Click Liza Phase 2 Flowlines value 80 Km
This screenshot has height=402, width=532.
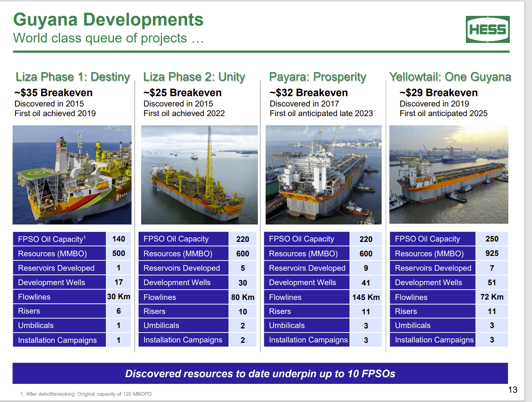pyautogui.click(x=243, y=297)
